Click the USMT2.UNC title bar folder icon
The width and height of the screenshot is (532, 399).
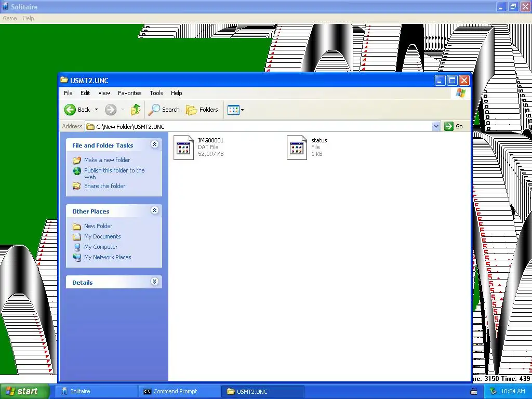point(64,80)
